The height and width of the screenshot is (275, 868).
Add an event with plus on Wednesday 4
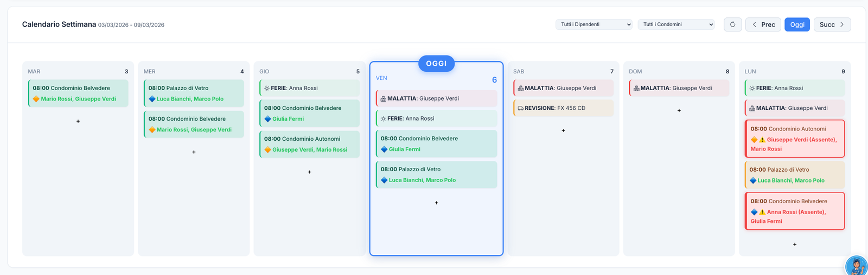pos(194,152)
